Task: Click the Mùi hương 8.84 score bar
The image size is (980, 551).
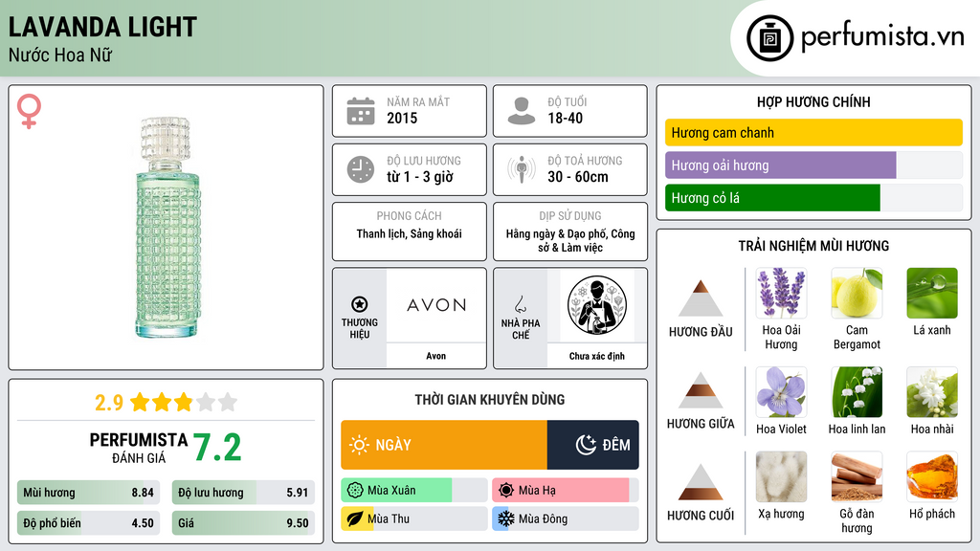Action: click(88, 493)
